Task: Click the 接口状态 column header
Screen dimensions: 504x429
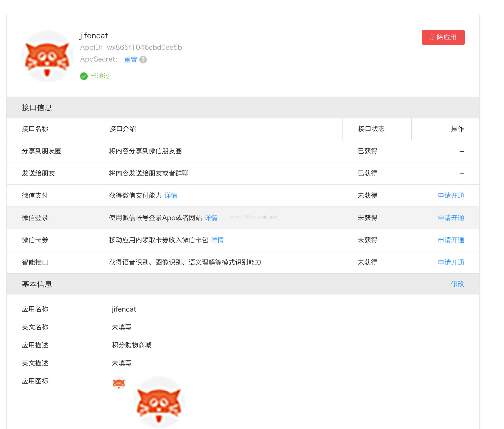Action: tap(371, 129)
